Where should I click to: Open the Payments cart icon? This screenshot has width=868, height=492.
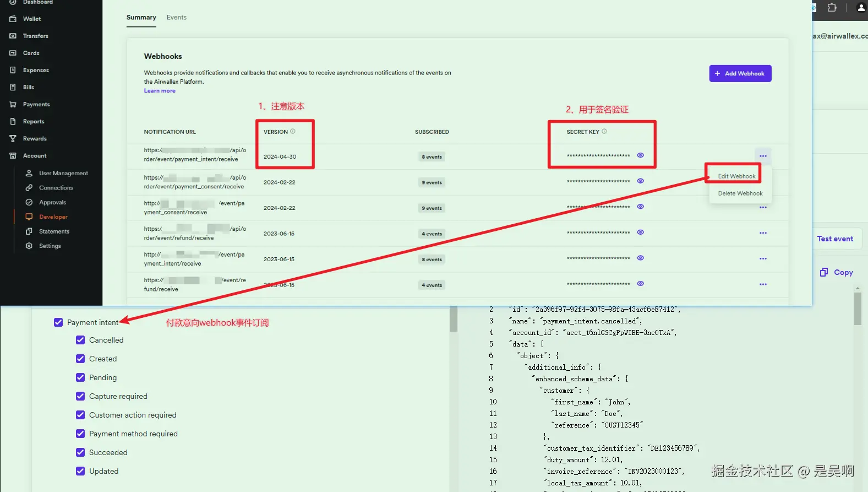(13, 104)
